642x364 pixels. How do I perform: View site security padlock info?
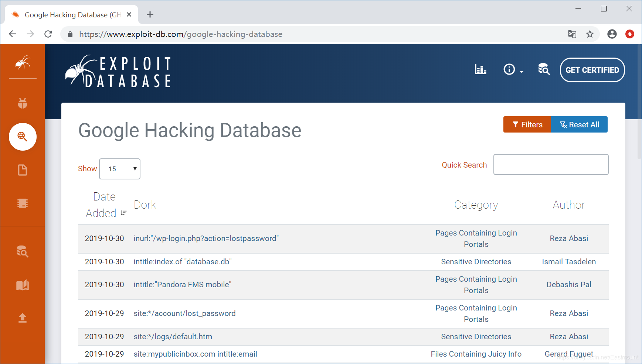coord(70,34)
